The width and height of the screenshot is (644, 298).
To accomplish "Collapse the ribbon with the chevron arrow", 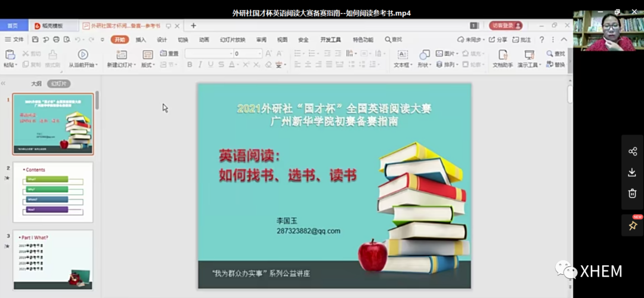I will 565,39.
